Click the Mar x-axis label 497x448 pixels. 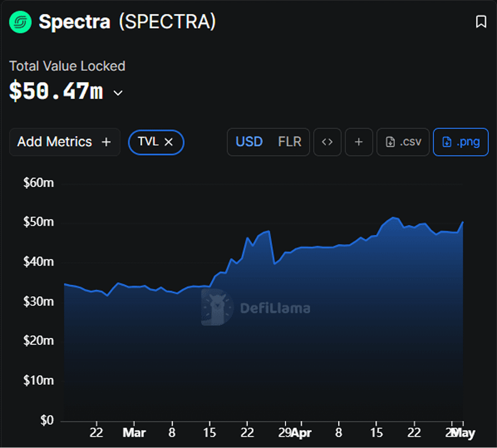click(134, 432)
